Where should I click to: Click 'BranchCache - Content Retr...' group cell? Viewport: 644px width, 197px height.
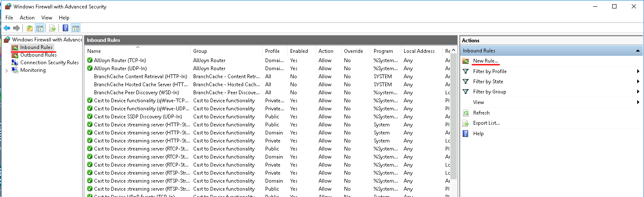226,77
